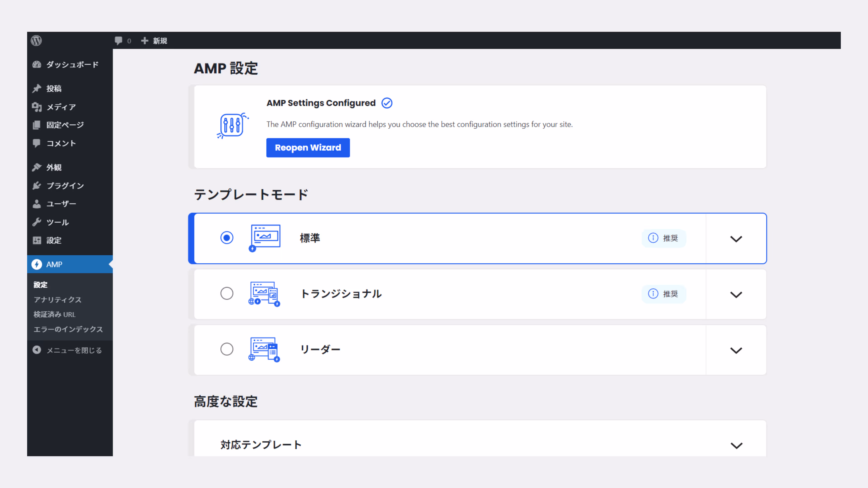Click the トランジショナル mode illustration icon
This screenshot has width=868, height=488.
click(264, 294)
